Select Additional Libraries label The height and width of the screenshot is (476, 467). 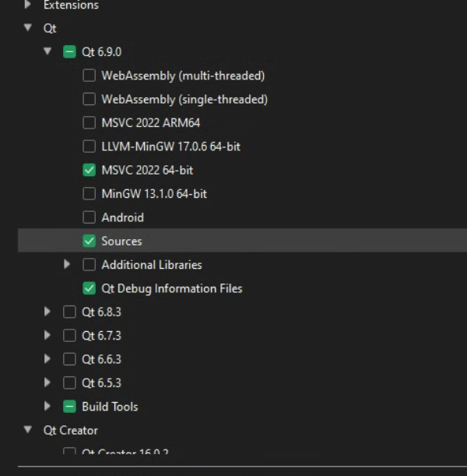coord(152,265)
